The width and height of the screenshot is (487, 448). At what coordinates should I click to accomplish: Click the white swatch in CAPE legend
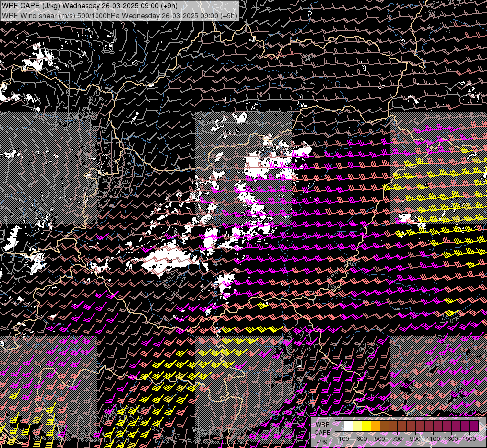pyautogui.click(x=349, y=426)
